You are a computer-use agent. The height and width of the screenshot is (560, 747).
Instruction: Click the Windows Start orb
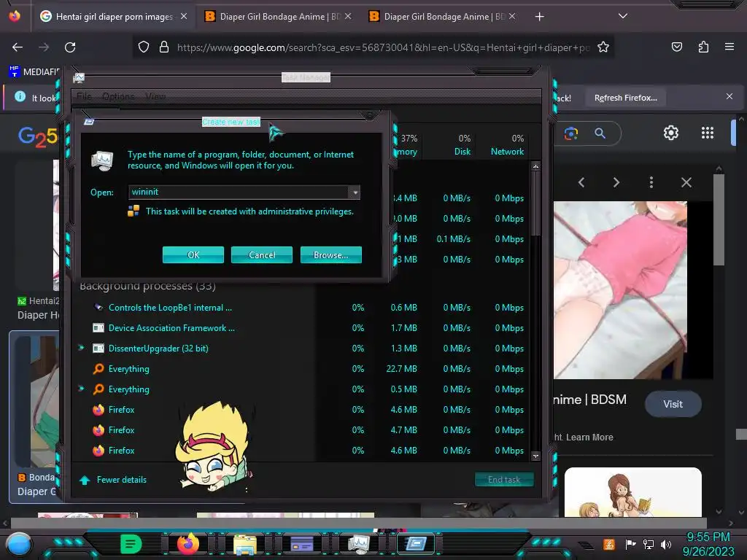[x=19, y=544]
